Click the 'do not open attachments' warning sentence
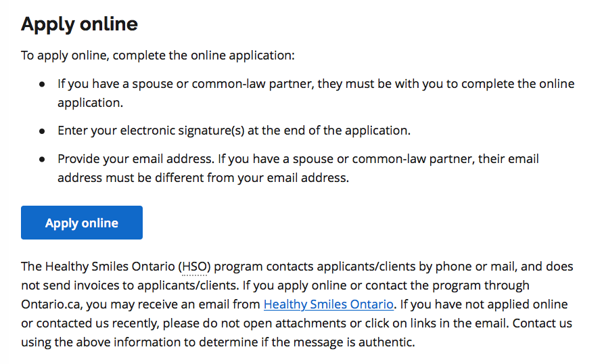602x364 pixels. [x=254, y=323]
